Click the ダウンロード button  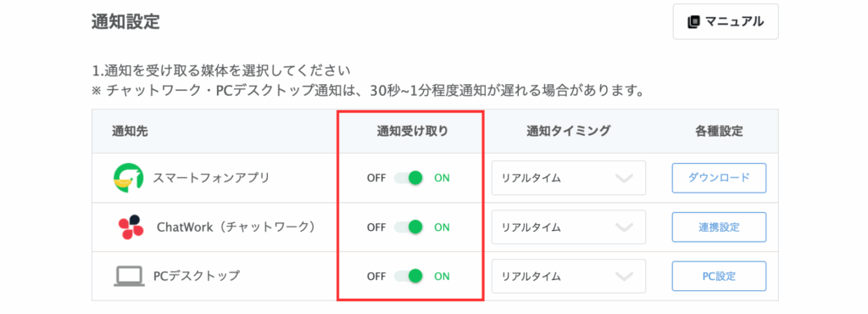tap(719, 177)
